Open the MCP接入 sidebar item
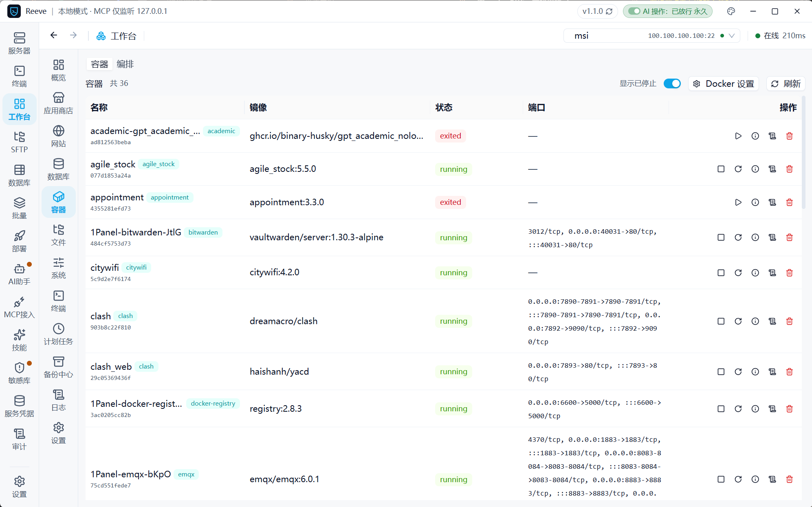The height and width of the screenshot is (507, 812). (x=19, y=307)
